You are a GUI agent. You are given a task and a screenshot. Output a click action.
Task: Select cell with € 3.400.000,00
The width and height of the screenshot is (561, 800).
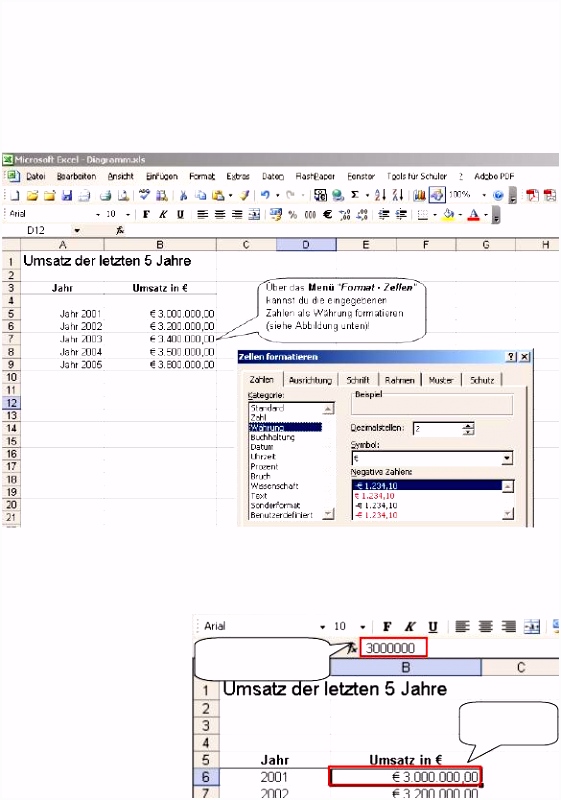pos(160,339)
